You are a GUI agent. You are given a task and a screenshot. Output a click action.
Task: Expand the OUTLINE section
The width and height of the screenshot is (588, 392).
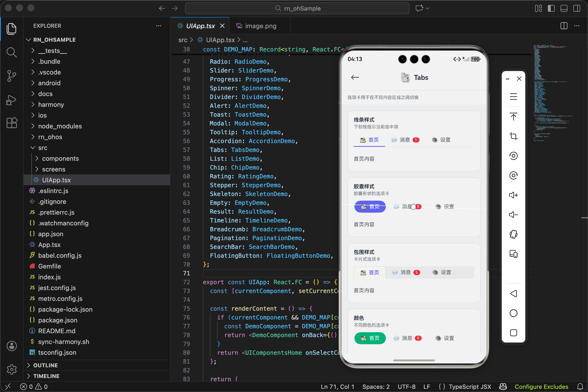tap(45, 365)
